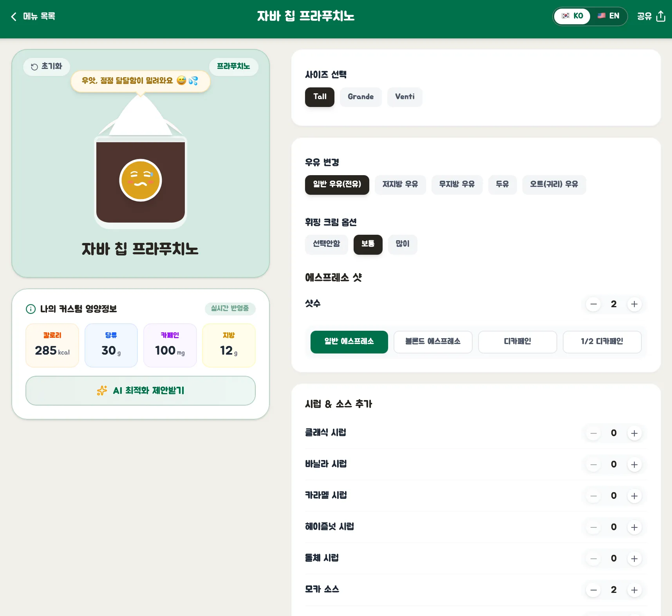Add one pump of 돌체 시럽
Screen dimensions: 672x616
pos(634,559)
